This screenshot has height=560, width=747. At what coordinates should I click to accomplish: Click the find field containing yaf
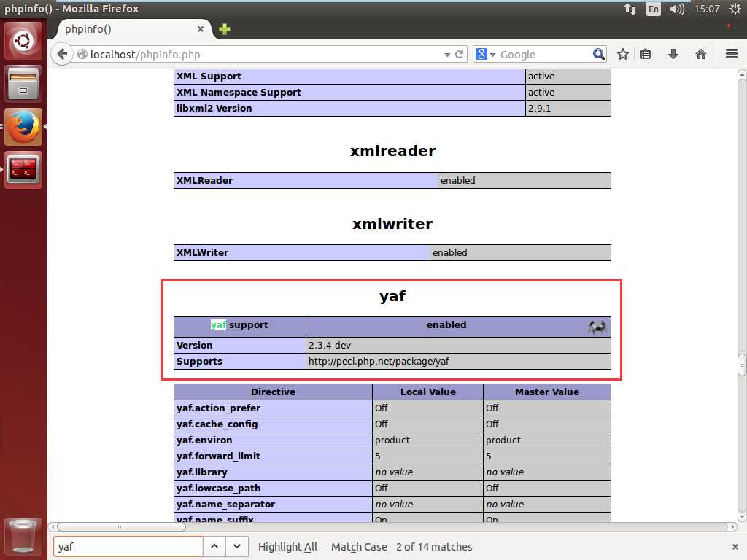click(x=128, y=547)
